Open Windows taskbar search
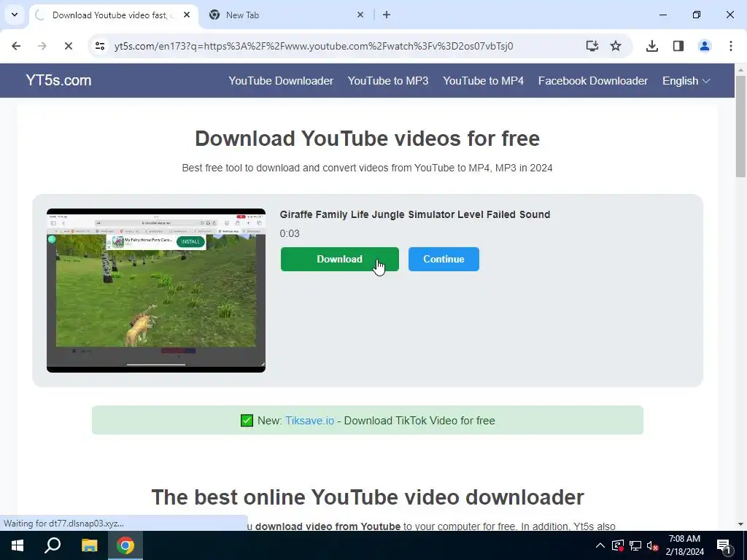 click(x=53, y=545)
